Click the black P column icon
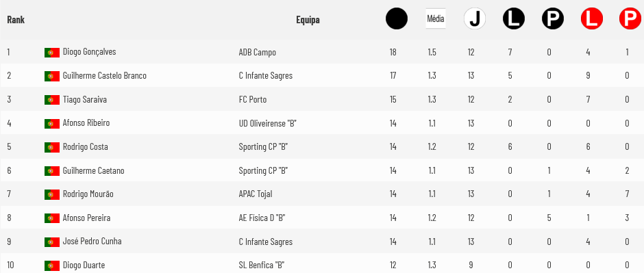The width and height of the screenshot is (644, 273). (x=553, y=19)
